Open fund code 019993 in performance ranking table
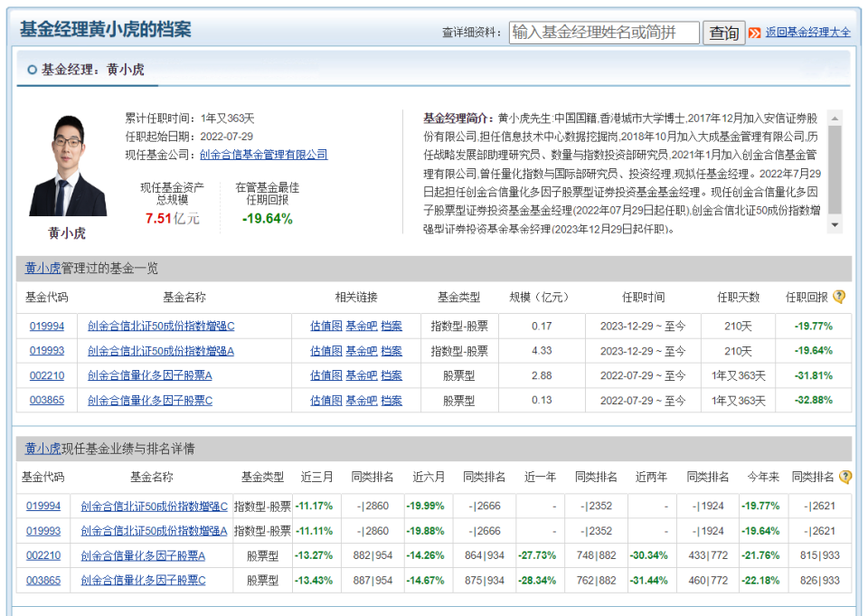The height and width of the screenshot is (616, 868). 43,531
